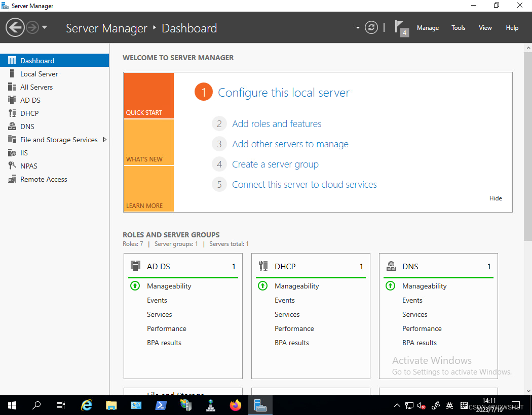Open the dropdown arrow left of Refresh
532x415 pixels.
pyautogui.click(x=358, y=28)
